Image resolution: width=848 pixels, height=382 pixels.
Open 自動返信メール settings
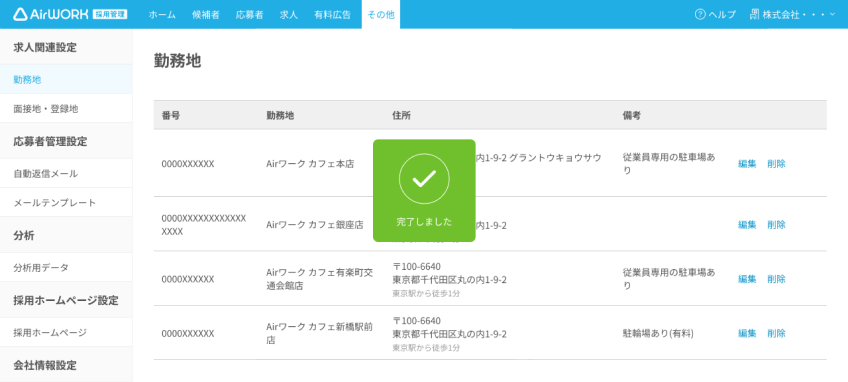[x=66, y=174]
